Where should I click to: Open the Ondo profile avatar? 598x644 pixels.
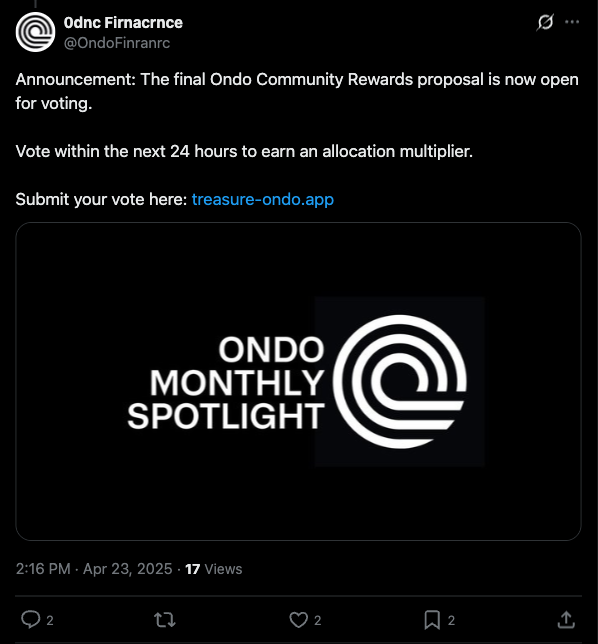click(35, 32)
